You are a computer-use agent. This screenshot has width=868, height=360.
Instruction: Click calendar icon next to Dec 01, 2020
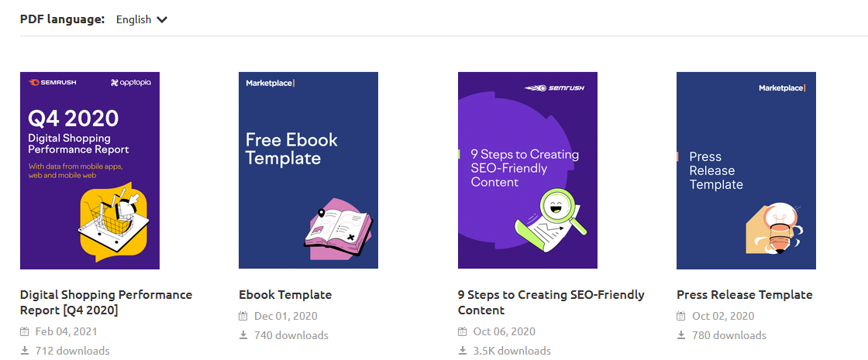click(x=243, y=316)
